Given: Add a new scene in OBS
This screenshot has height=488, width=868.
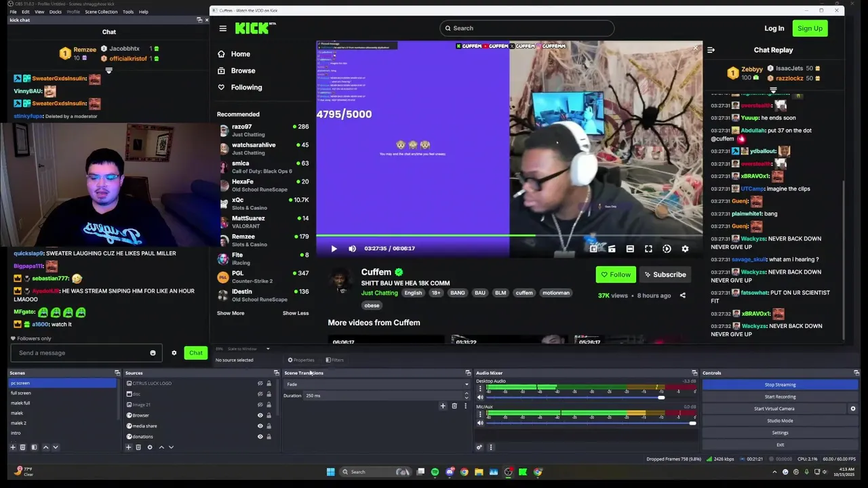Looking at the screenshot, I should [13, 447].
